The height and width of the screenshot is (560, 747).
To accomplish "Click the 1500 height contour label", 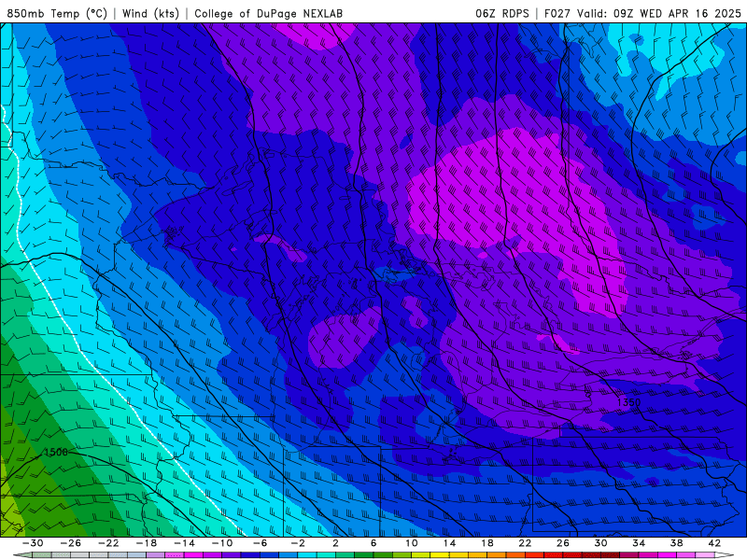I will point(56,452).
